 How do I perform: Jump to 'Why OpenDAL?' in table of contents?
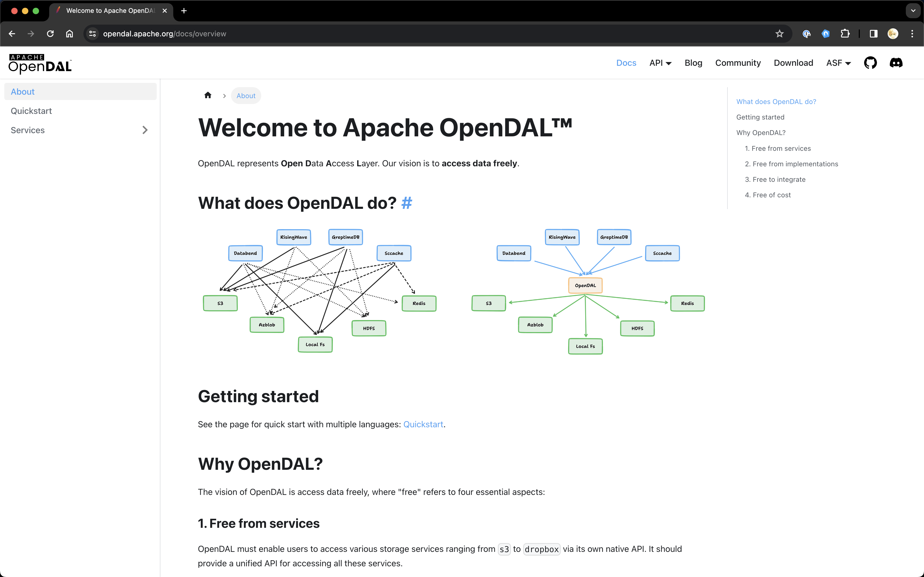tap(761, 133)
